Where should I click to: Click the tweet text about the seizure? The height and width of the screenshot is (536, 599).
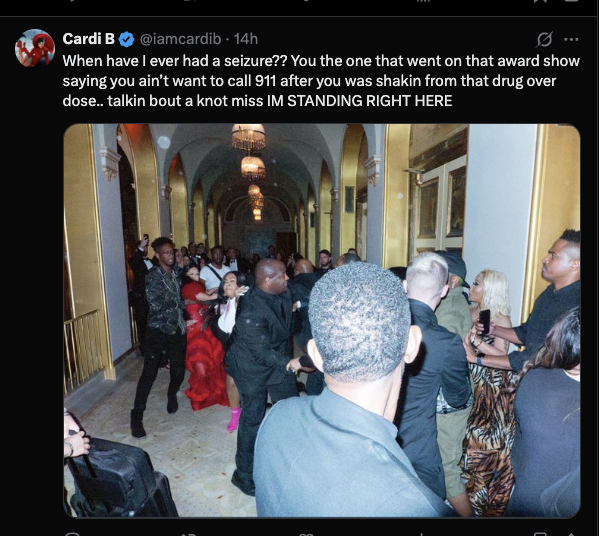coord(321,81)
